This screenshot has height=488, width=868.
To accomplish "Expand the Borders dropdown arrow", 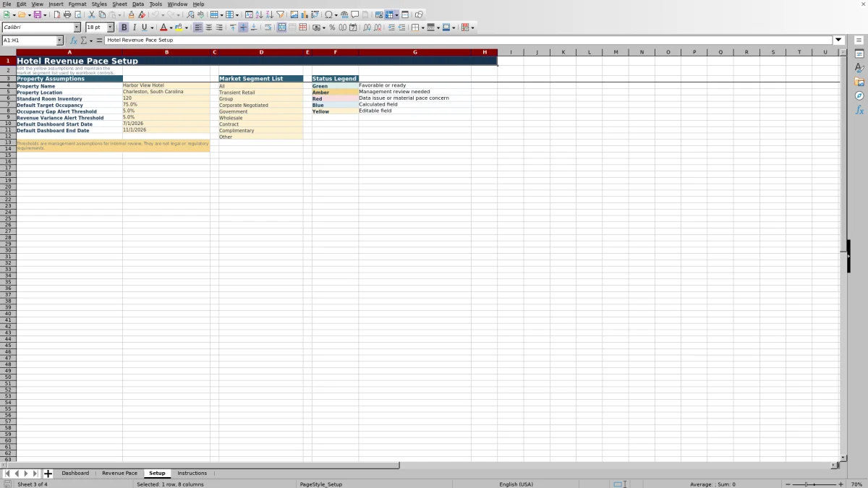I will (x=422, y=27).
